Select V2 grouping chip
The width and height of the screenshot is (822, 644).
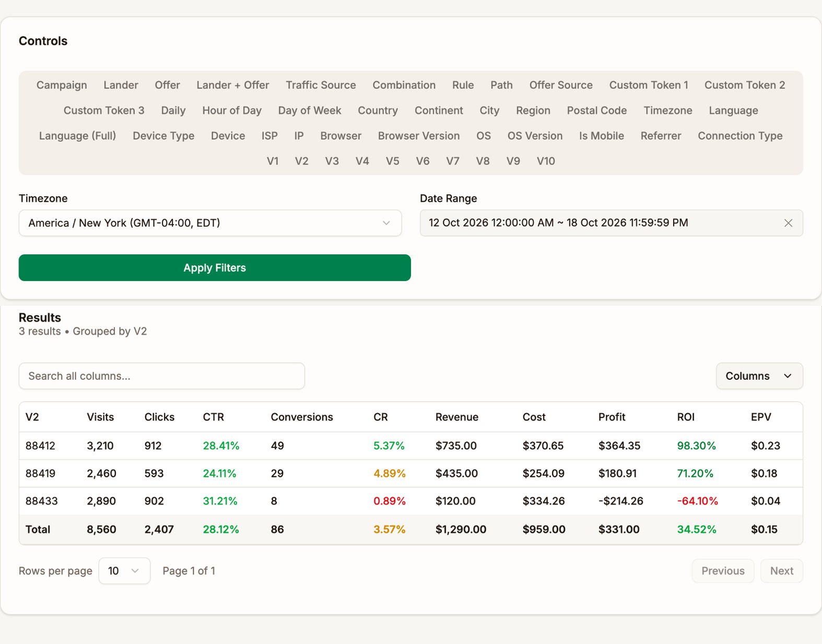pos(301,161)
